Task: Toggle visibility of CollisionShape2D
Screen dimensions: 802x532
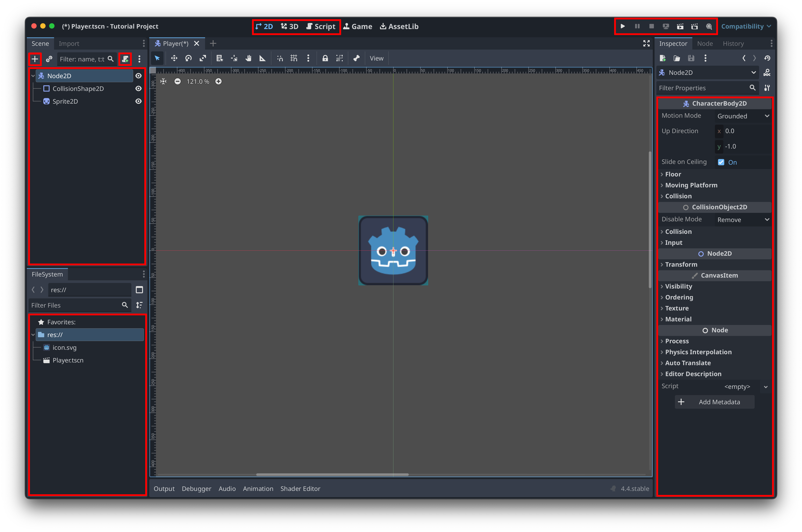Action: point(139,88)
